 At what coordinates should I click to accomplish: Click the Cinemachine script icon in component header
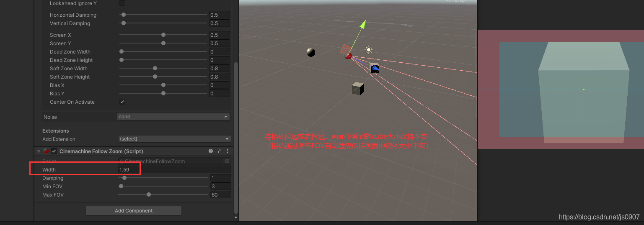(47, 151)
